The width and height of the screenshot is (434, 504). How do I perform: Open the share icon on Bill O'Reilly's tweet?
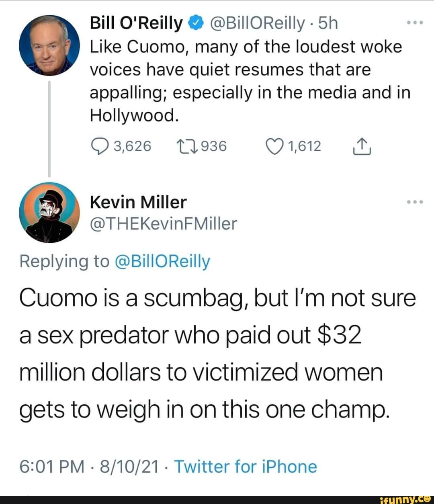point(362,146)
